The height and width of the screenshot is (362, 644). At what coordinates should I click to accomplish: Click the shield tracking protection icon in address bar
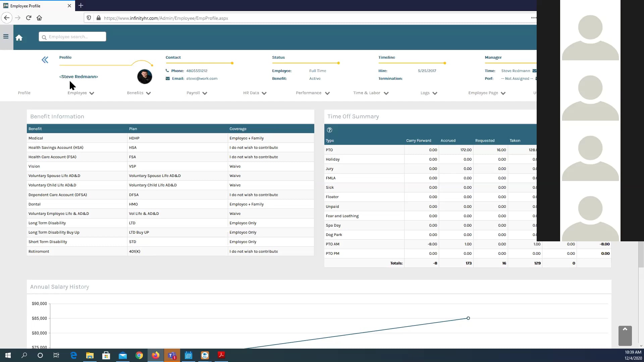pyautogui.click(x=88, y=18)
